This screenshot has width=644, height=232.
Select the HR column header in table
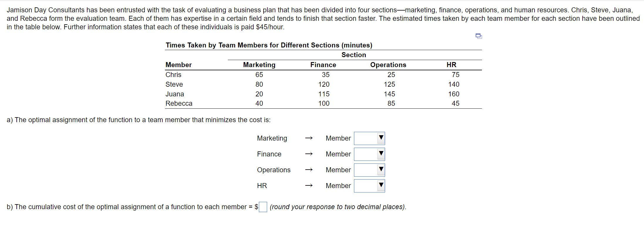pos(451,65)
